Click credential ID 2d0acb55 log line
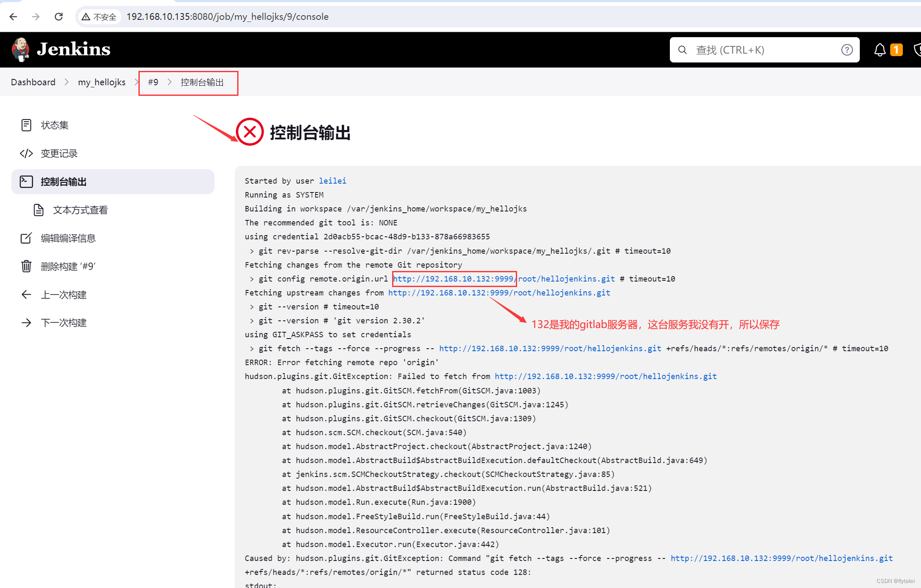This screenshot has height=588, width=921. click(367, 236)
